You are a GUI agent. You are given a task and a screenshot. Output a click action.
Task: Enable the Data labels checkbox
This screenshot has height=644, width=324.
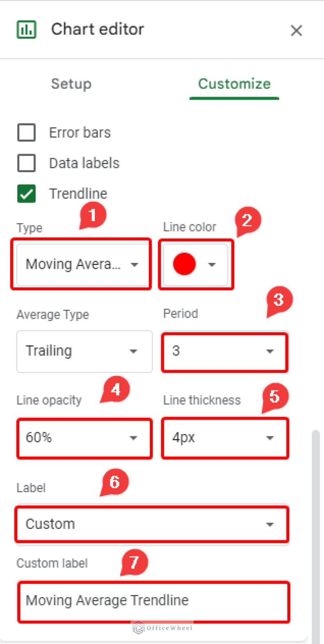coord(26,163)
